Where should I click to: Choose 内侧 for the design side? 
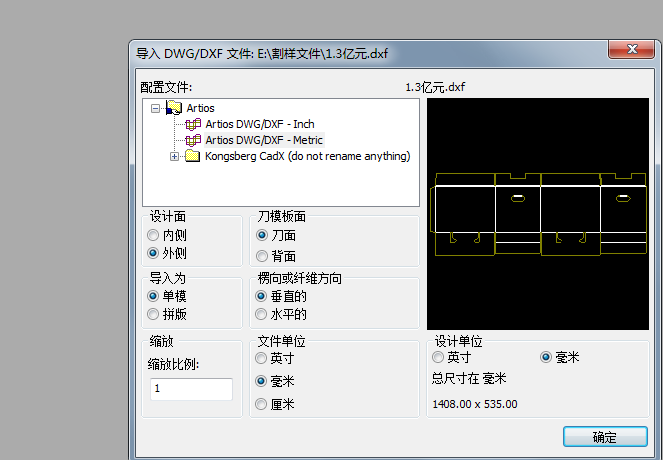point(153,235)
